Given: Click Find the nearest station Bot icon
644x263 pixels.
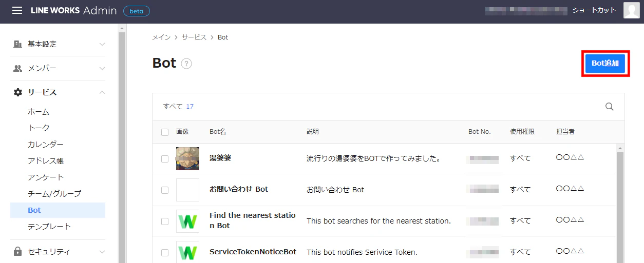Looking at the screenshot, I should tap(187, 221).
